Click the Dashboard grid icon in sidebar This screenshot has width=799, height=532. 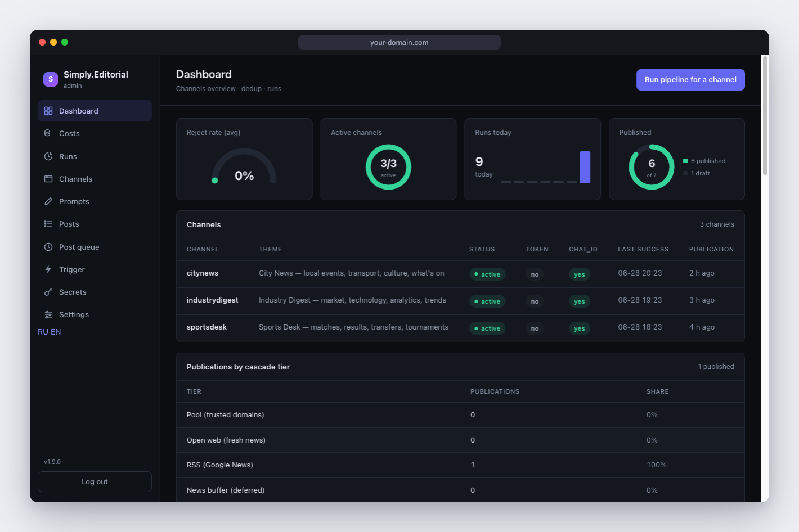(48, 111)
